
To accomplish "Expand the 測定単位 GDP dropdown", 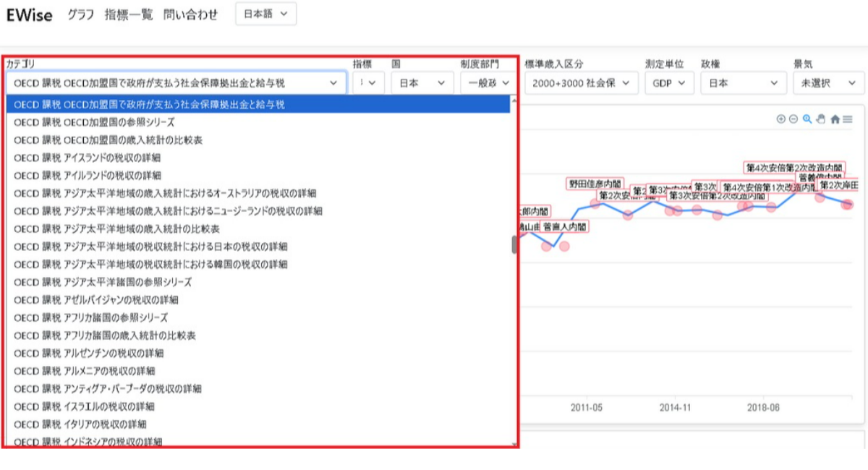I will click(668, 83).
